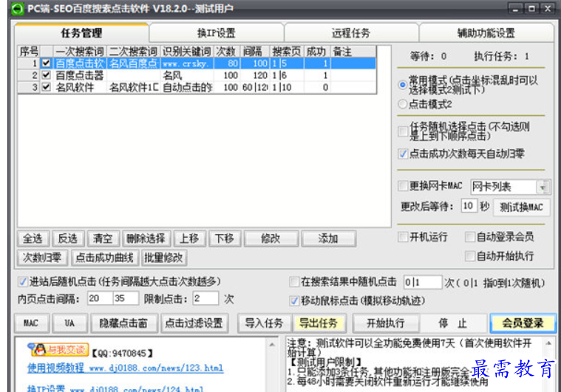This screenshot has height=392, width=561.
Task: Click 开始执行 button
Action: pos(386,323)
